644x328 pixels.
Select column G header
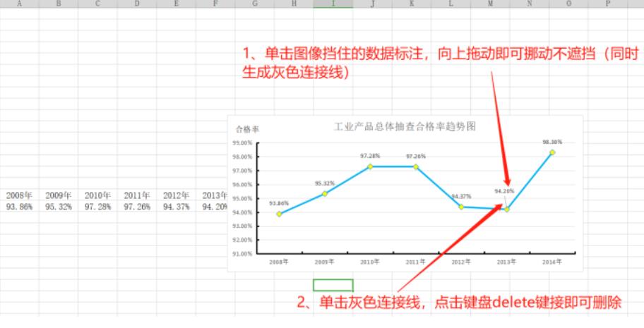pos(255,4)
